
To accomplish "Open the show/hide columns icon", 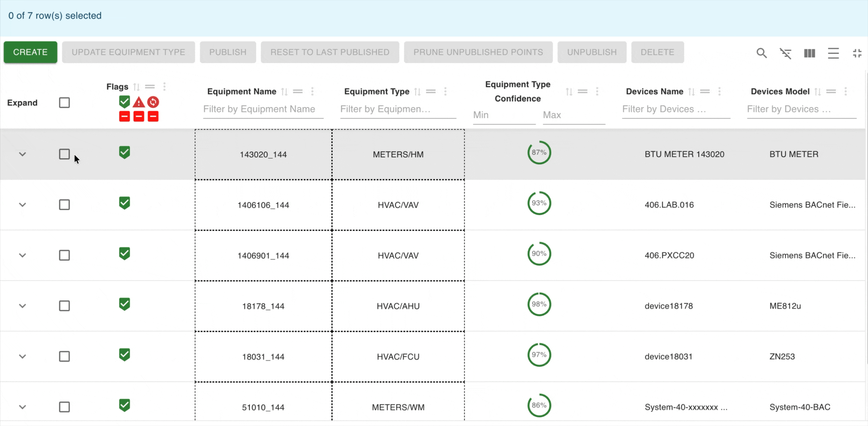I will [809, 53].
